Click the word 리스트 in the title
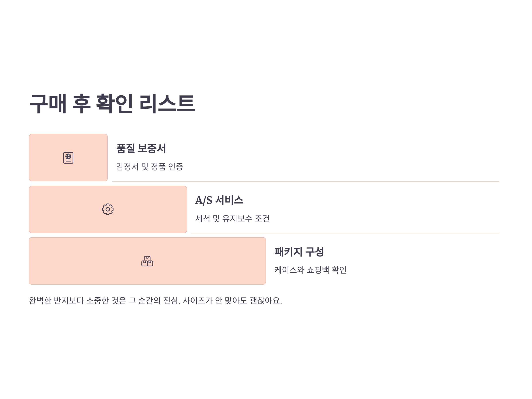The height and width of the screenshot is (399, 532). click(167, 104)
